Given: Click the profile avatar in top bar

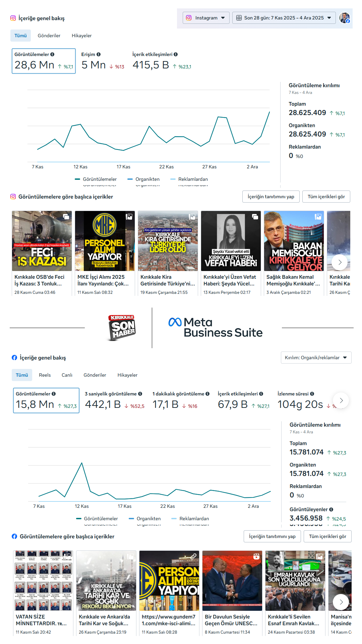Looking at the screenshot, I should click(344, 18).
